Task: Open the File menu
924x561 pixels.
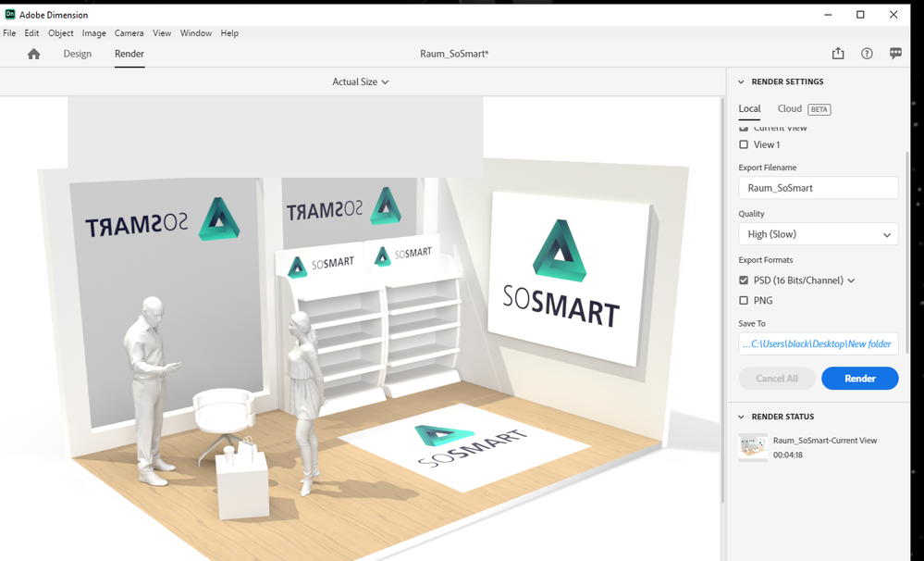Action: tap(9, 33)
